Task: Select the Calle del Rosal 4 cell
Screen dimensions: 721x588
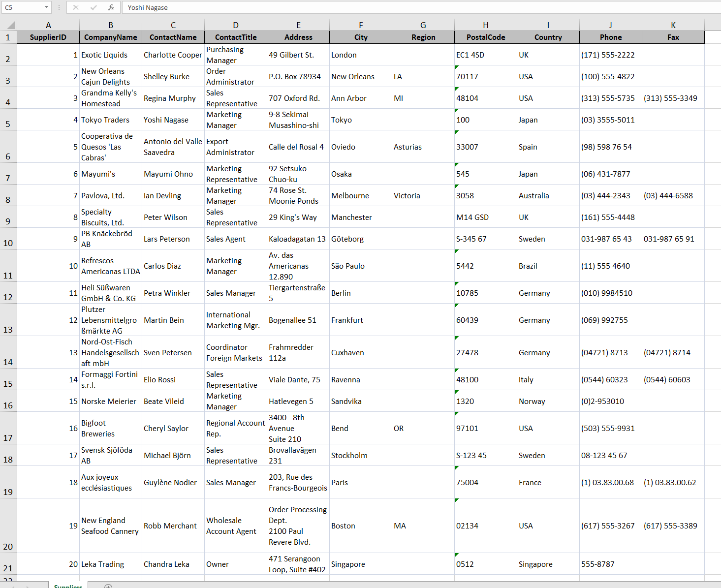Action: coord(298,147)
